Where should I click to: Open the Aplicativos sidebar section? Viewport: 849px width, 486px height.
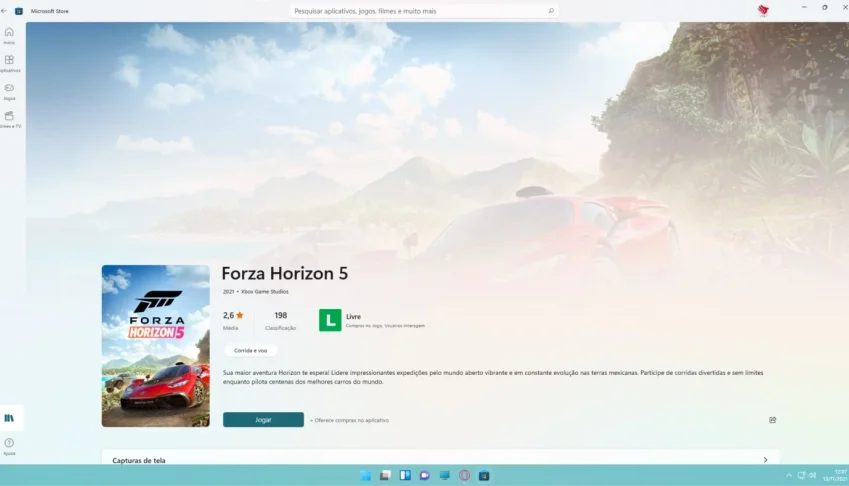[9, 63]
